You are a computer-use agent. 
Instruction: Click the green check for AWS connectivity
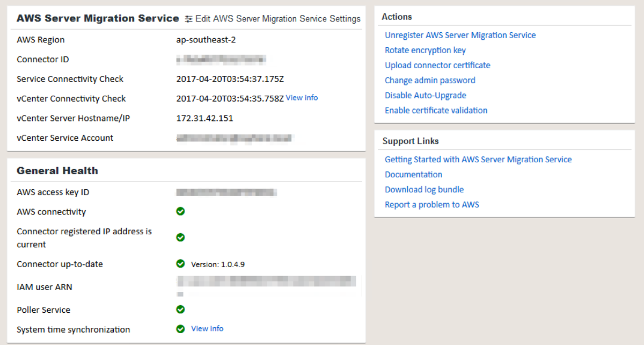pos(180,211)
